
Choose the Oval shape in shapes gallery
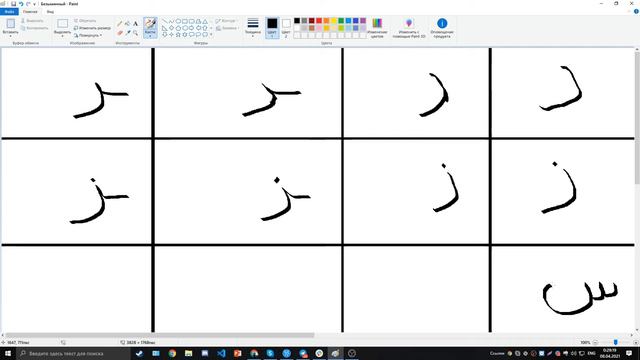[178, 21]
